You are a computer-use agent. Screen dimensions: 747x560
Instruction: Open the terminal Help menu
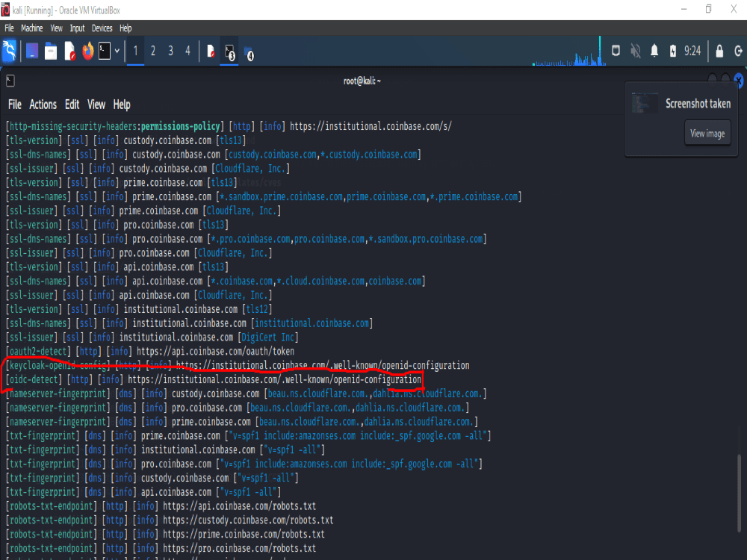click(x=122, y=105)
